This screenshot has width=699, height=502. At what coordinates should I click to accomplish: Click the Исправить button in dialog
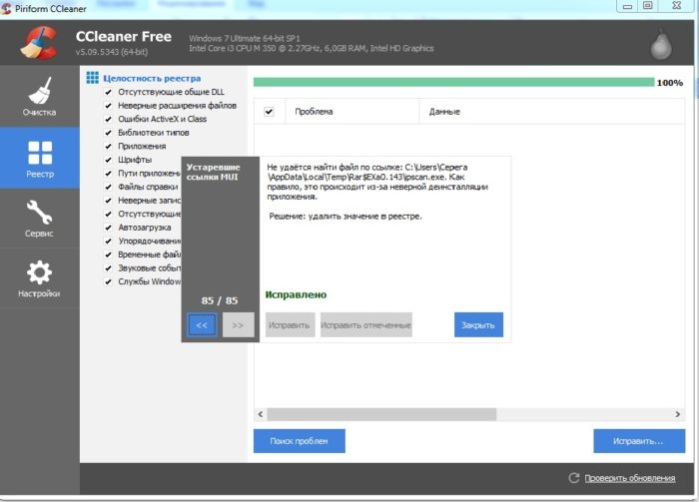click(x=290, y=325)
